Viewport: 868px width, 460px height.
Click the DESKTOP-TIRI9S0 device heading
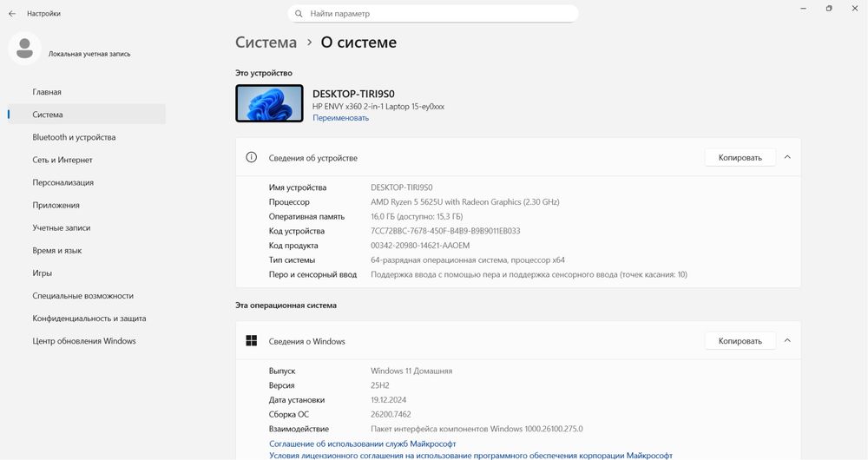(x=353, y=94)
